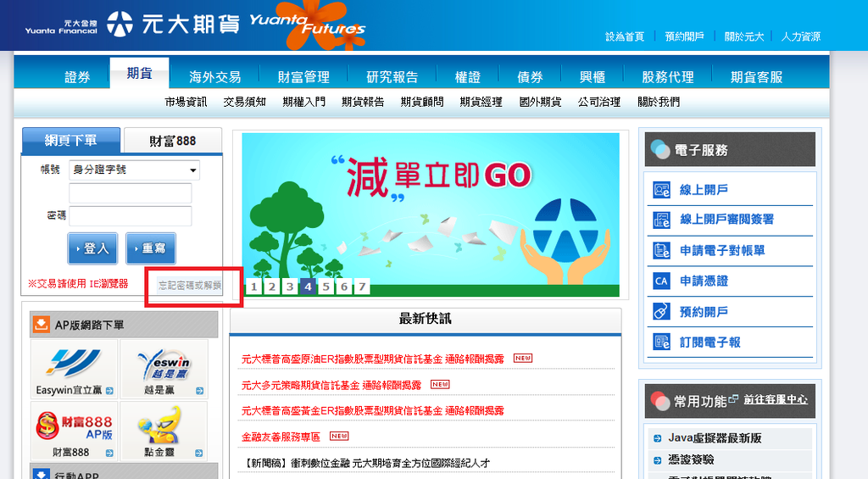Click the 人力資源 header link
This screenshot has width=868, height=479.
tap(801, 36)
